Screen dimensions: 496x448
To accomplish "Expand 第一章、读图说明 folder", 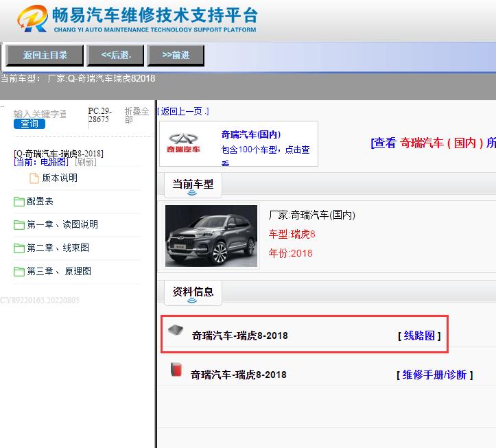I will (x=62, y=224).
